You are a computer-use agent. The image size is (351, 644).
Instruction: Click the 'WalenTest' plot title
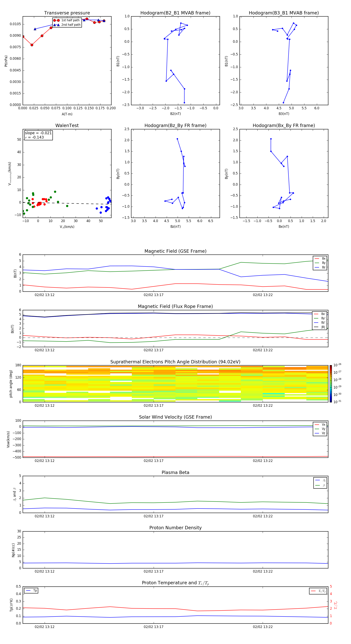67,125
